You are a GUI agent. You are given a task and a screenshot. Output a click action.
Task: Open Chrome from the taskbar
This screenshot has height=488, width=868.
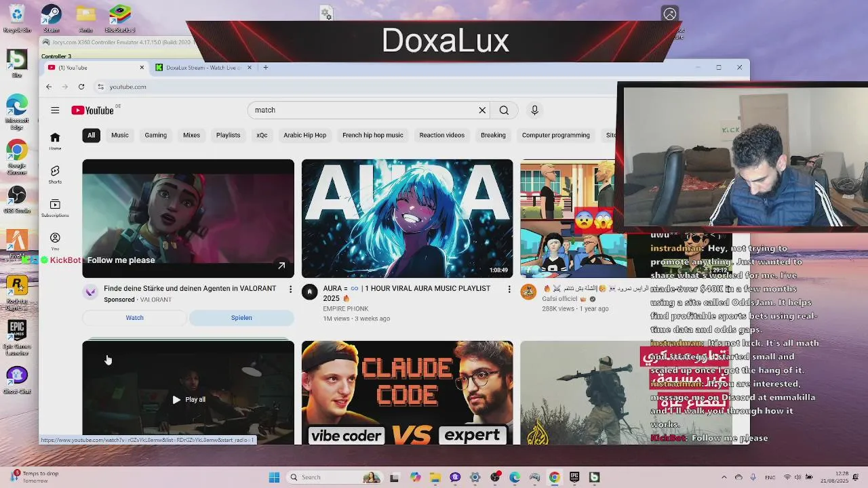pos(555,477)
